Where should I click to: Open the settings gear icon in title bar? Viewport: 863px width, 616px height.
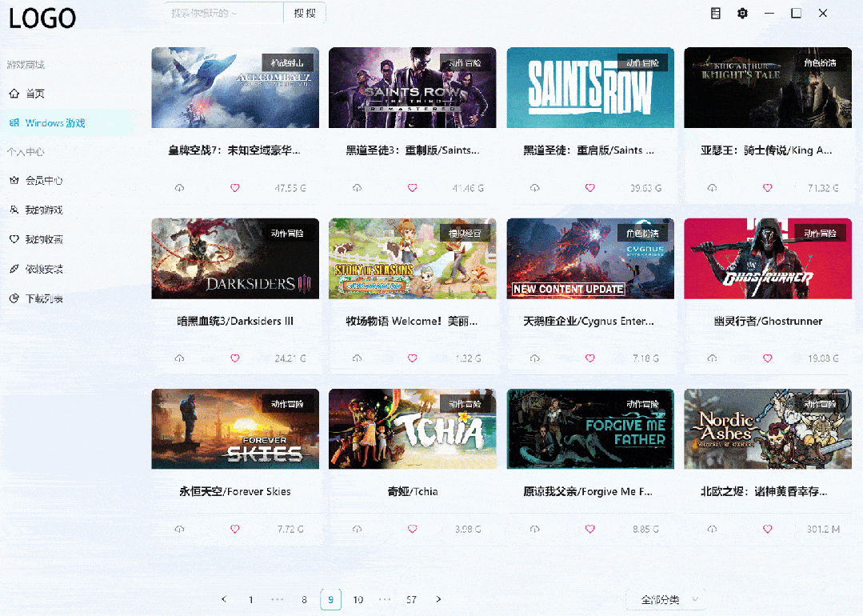742,14
